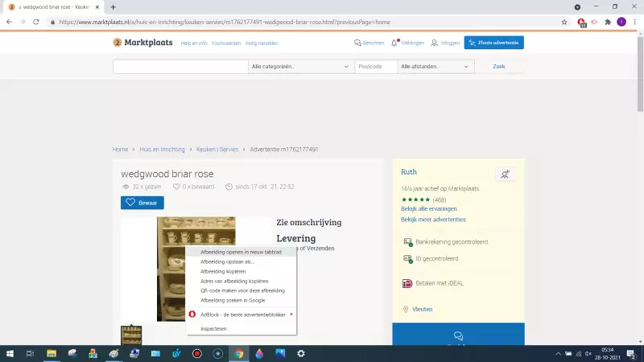Click into the Postcode field
This screenshot has width=644, height=362.
click(376, 67)
